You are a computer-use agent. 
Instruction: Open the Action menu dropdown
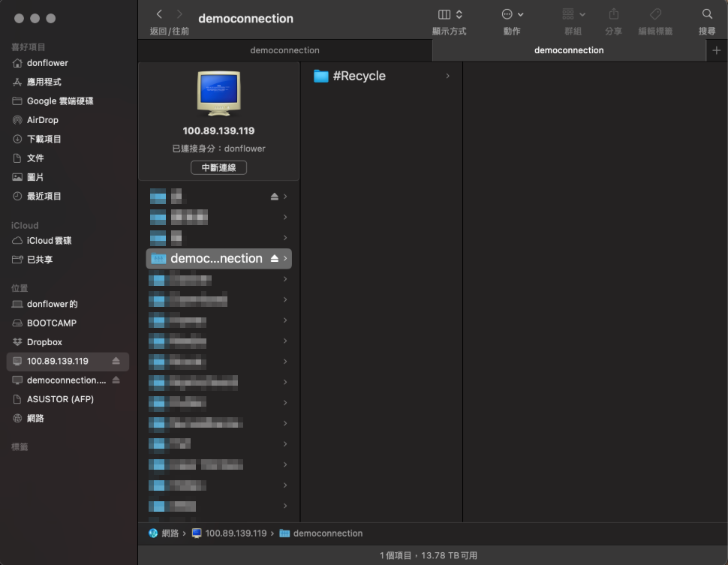[x=512, y=14]
